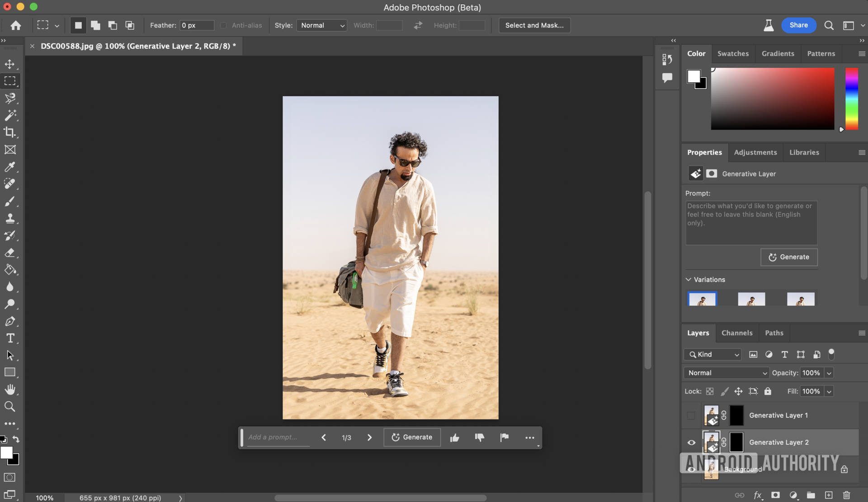Click the rainbow hue slider
The image size is (868, 502).
(852, 99)
